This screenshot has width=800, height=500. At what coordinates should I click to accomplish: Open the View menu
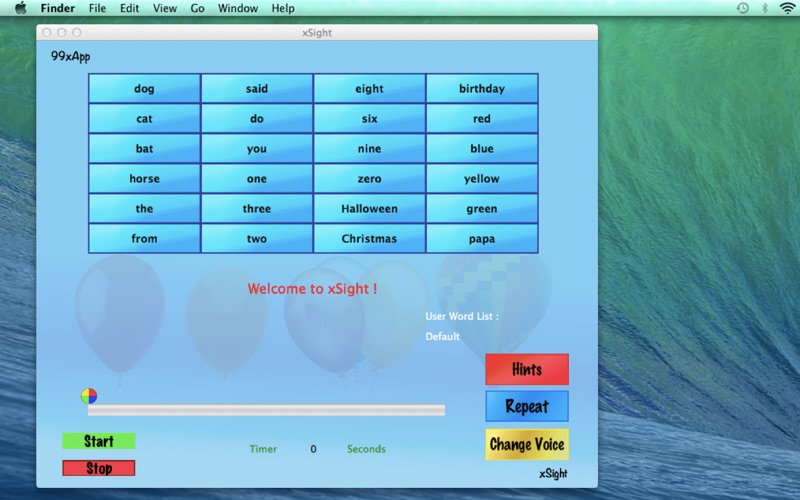pyautogui.click(x=165, y=8)
